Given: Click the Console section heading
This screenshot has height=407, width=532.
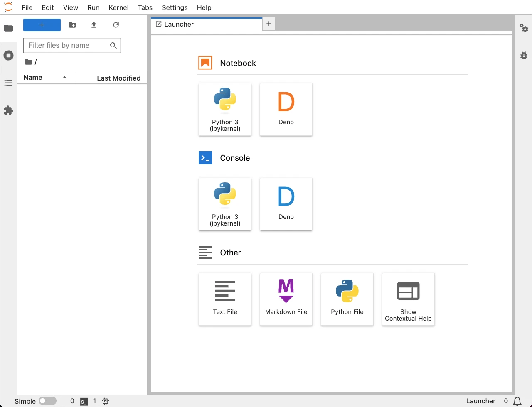Looking at the screenshot, I should click(x=235, y=158).
